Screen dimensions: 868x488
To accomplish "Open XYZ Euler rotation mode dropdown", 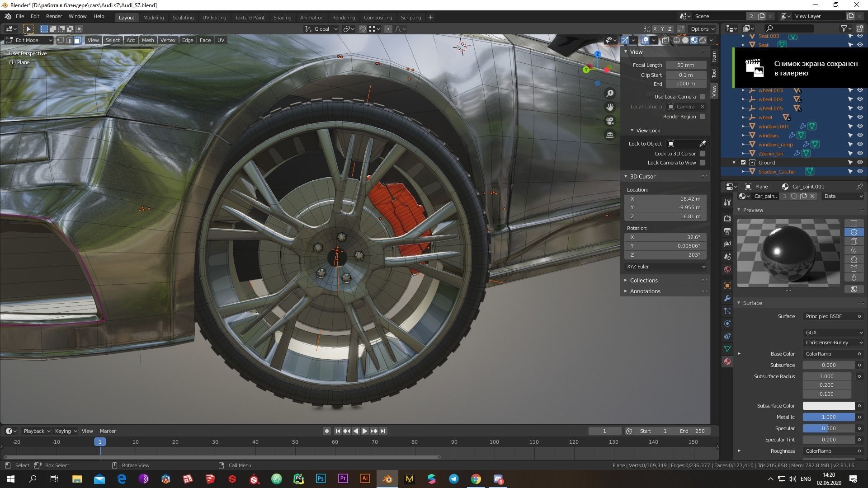I will click(665, 267).
